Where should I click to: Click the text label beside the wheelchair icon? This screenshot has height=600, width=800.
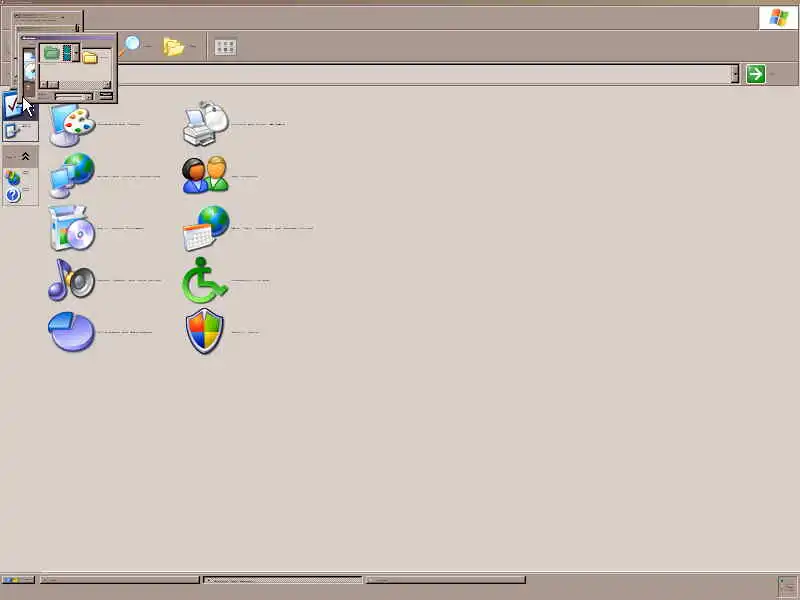[251, 281]
